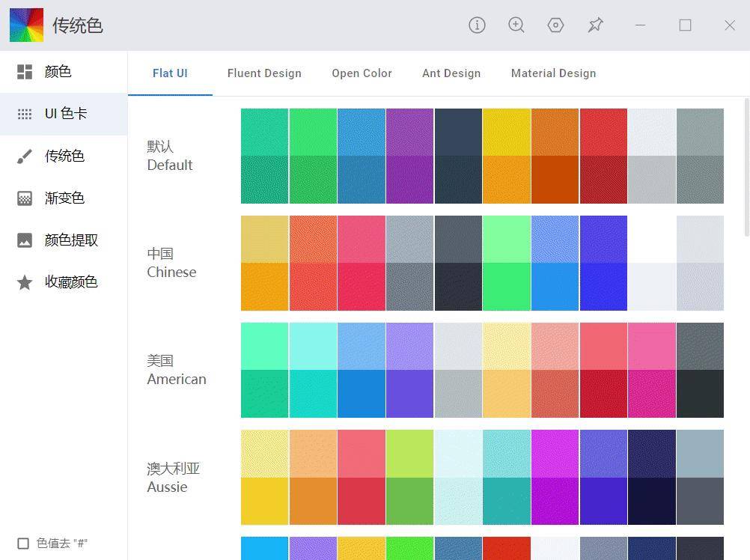Click the 收藏颜色 star icon
Screen dimensions: 750x560
[25, 282]
